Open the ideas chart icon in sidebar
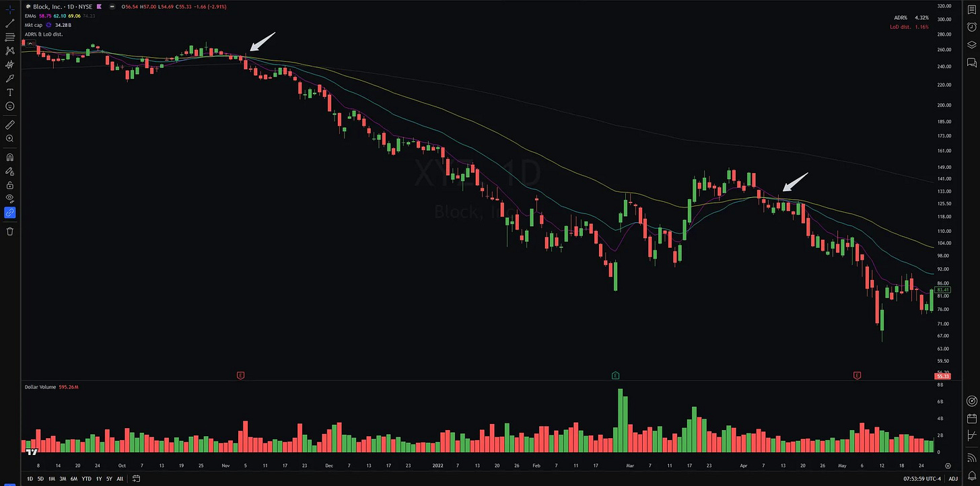This screenshot has height=486, width=980. (x=971, y=436)
